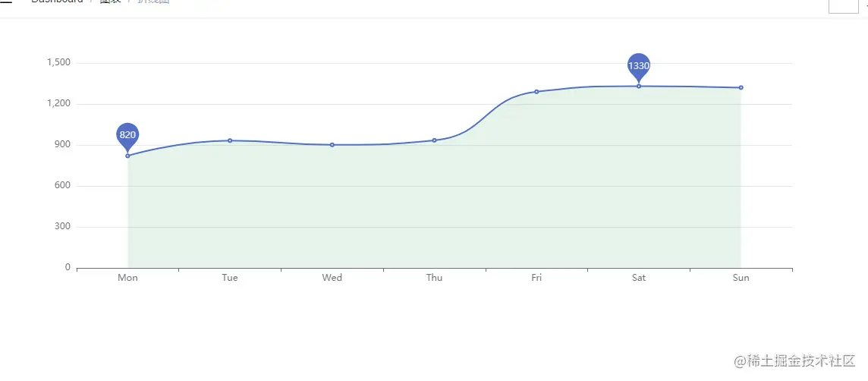The image size is (868, 381).
Task: Click the 图表 breadcrumb item
Action: (110, 2)
